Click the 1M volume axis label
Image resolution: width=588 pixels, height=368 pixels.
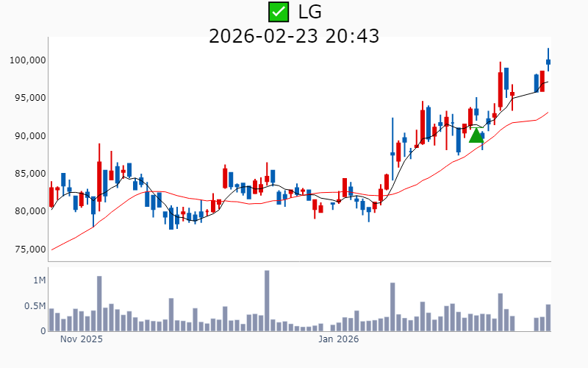[x=39, y=281]
